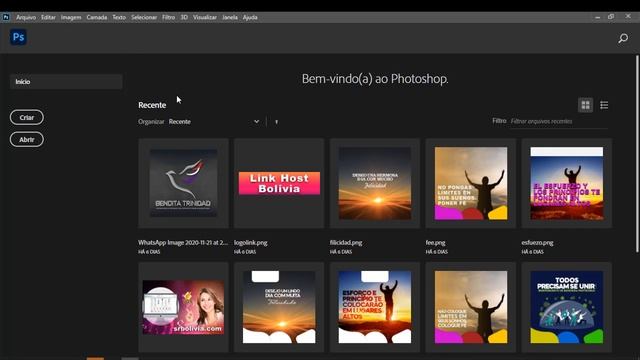Open the filicidad.png sunset thumbnail
This screenshot has width=640, height=360.
pyautogui.click(x=375, y=183)
